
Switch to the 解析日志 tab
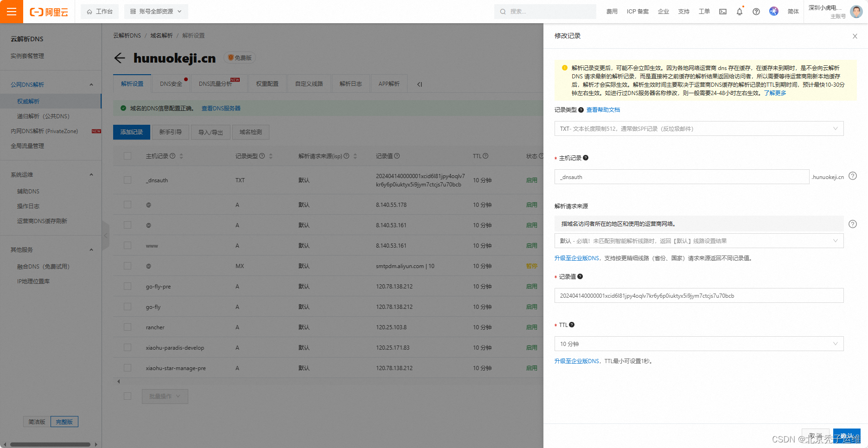351,84
